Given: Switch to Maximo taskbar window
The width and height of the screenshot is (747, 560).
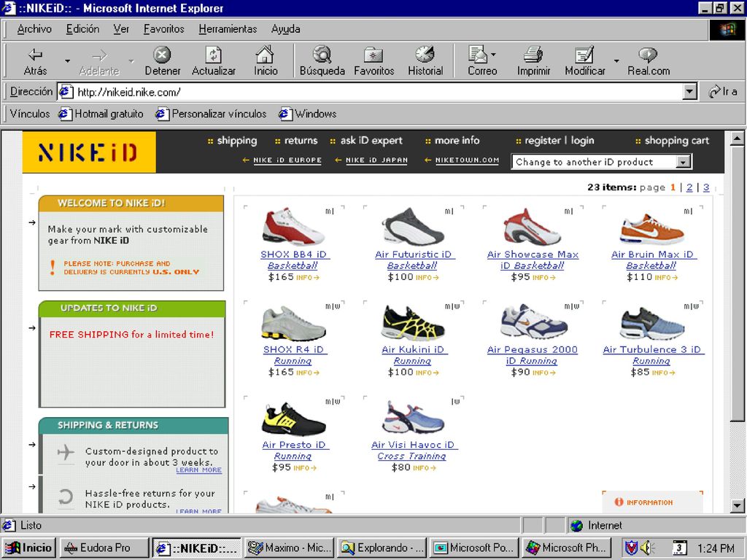Looking at the screenshot, I should point(289,548).
